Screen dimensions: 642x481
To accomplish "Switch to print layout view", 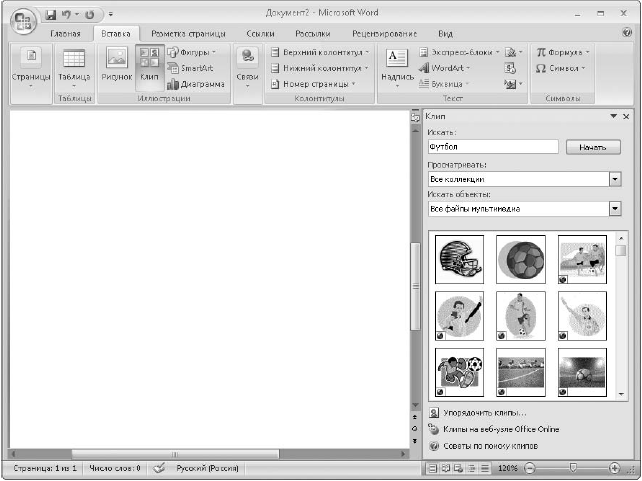I will tap(433, 468).
